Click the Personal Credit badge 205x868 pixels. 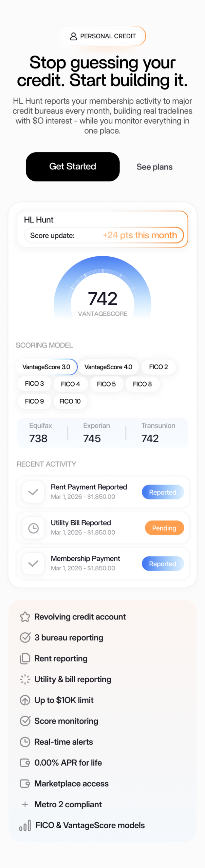102,36
